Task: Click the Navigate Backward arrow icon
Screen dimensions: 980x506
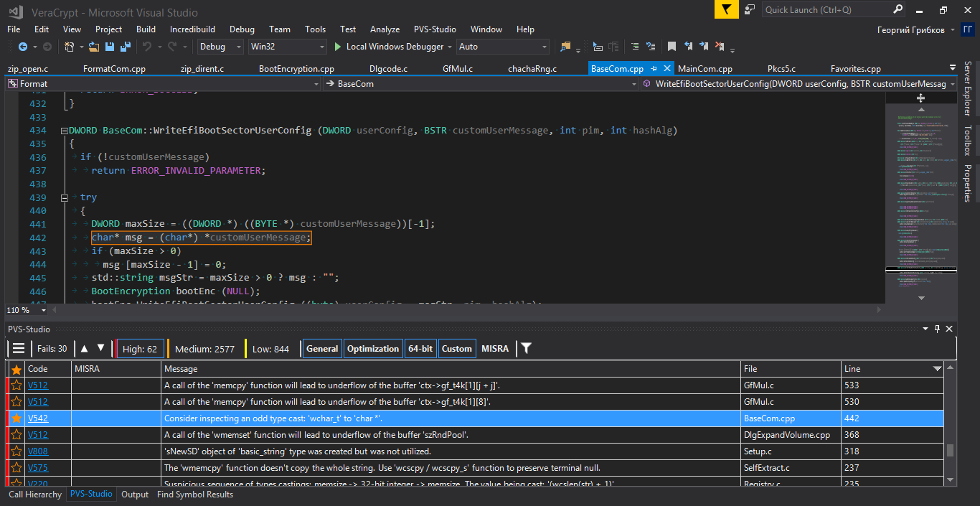Action: pyautogui.click(x=23, y=47)
